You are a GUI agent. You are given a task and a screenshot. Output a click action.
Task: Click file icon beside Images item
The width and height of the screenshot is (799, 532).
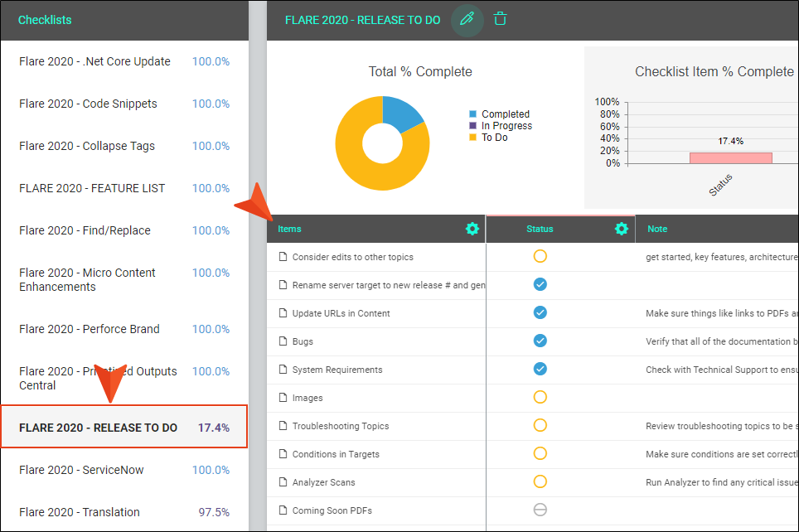click(283, 397)
